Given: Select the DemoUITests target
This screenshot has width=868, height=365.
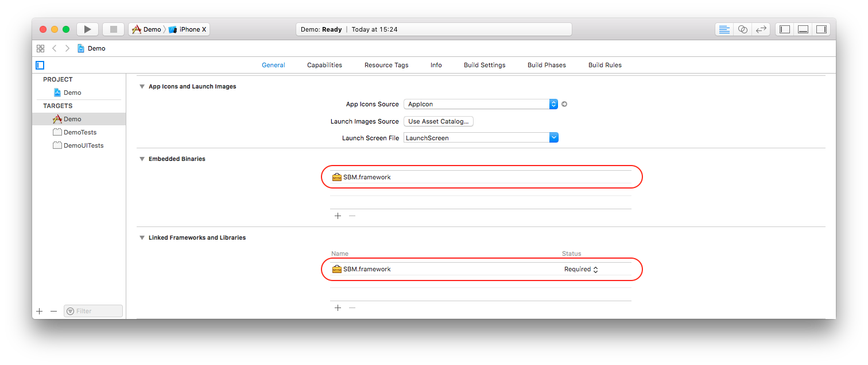Looking at the screenshot, I should 79,145.
